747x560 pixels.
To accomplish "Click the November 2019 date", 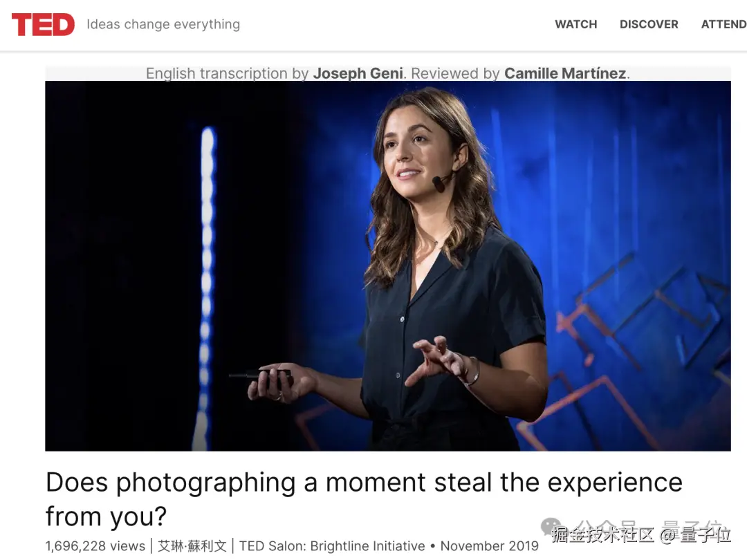I will 489,545.
